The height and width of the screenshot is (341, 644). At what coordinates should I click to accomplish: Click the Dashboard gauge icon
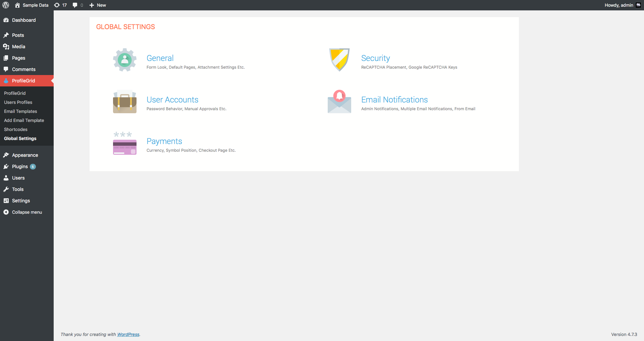coord(6,20)
